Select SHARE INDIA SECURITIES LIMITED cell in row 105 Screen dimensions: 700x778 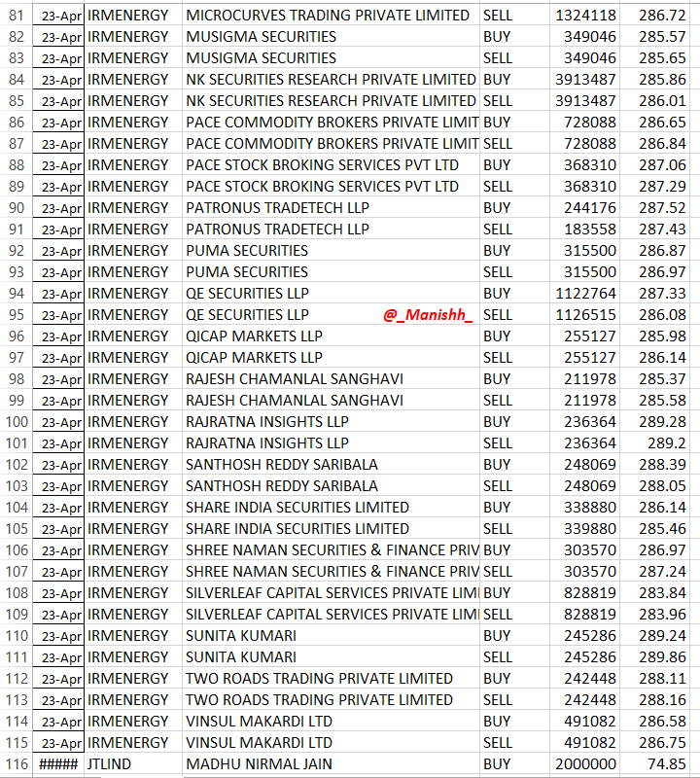pos(331,528)
